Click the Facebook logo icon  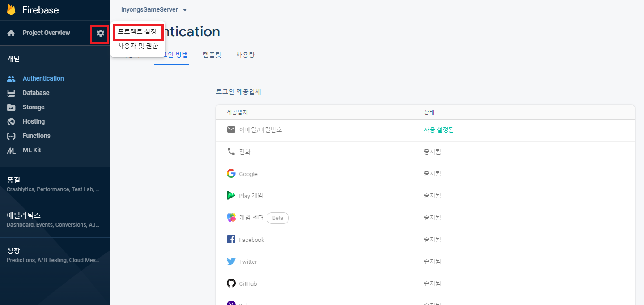point(231,239)
